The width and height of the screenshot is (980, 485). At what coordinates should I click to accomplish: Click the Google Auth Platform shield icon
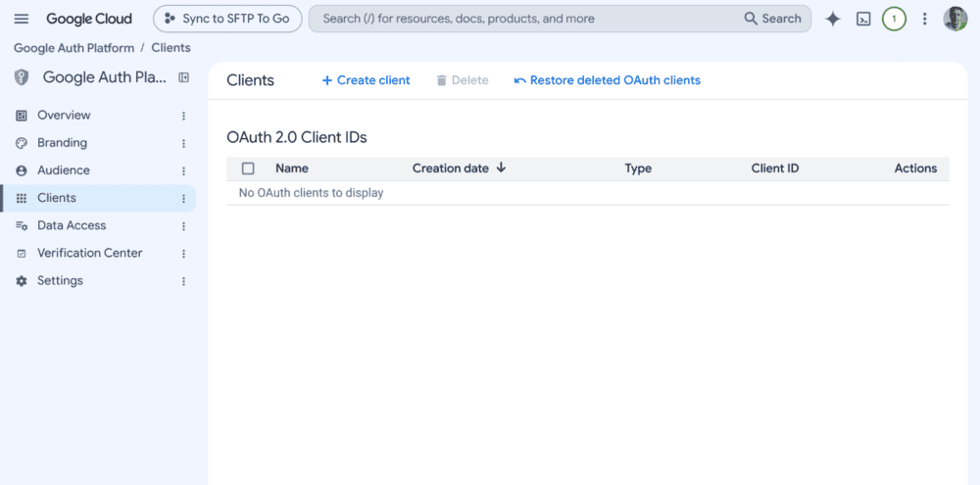(x=22, y=77)
